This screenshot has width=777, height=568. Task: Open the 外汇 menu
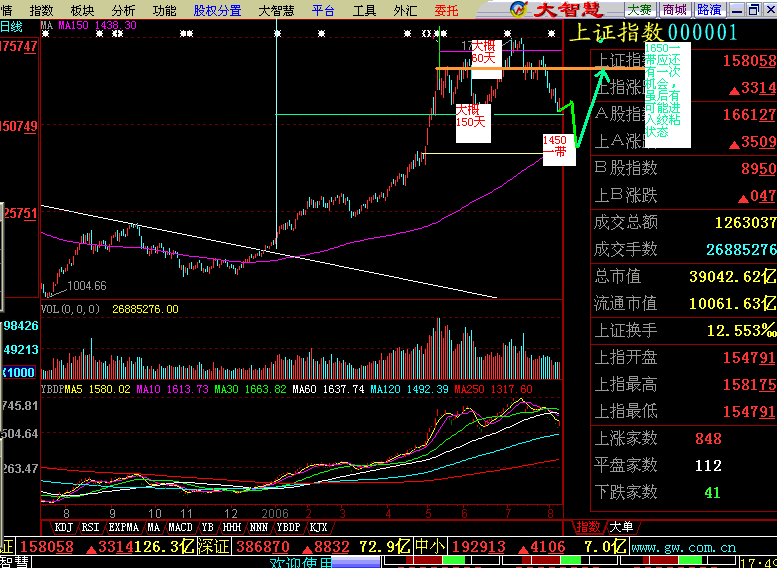click(405, 10)
